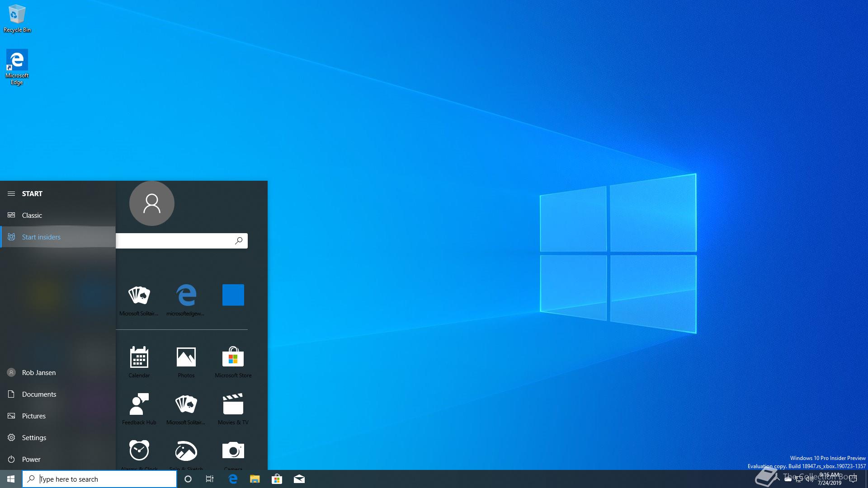This screenshot has height=488, width=868.
Task: Select the Microsoft Edge desktop shortcut
Action: click(x=17, y=67)
